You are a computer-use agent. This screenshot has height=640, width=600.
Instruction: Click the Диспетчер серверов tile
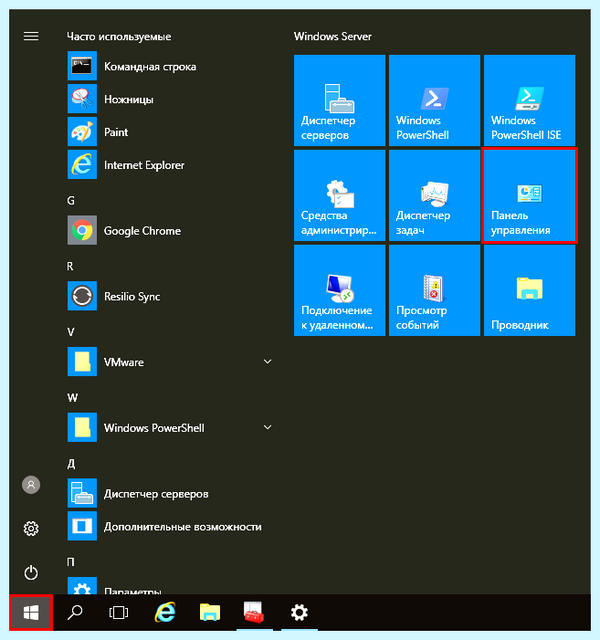340,100
